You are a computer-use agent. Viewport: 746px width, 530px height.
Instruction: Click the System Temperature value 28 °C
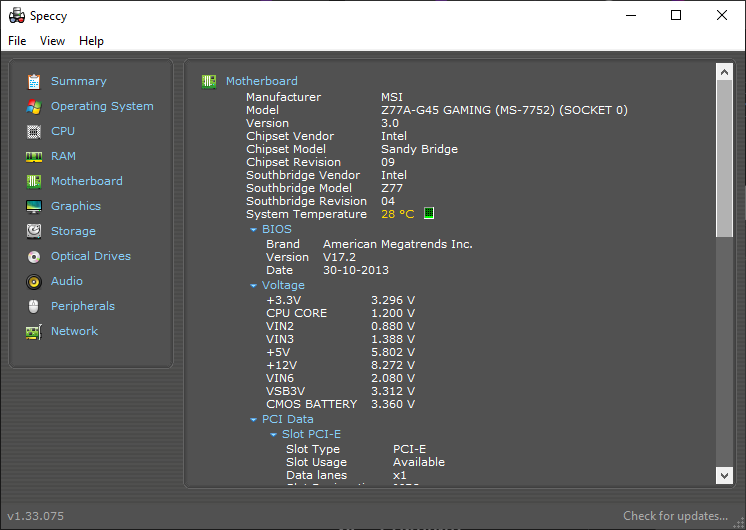click(398, 215)
